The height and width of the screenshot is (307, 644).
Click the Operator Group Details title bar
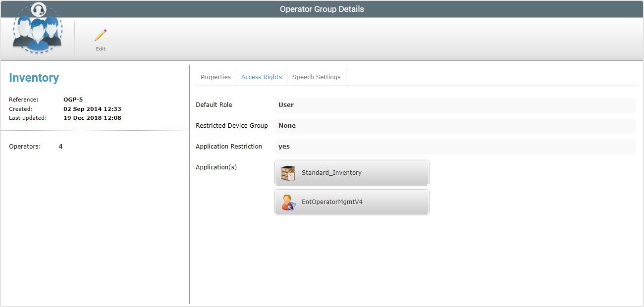[322, 8]
